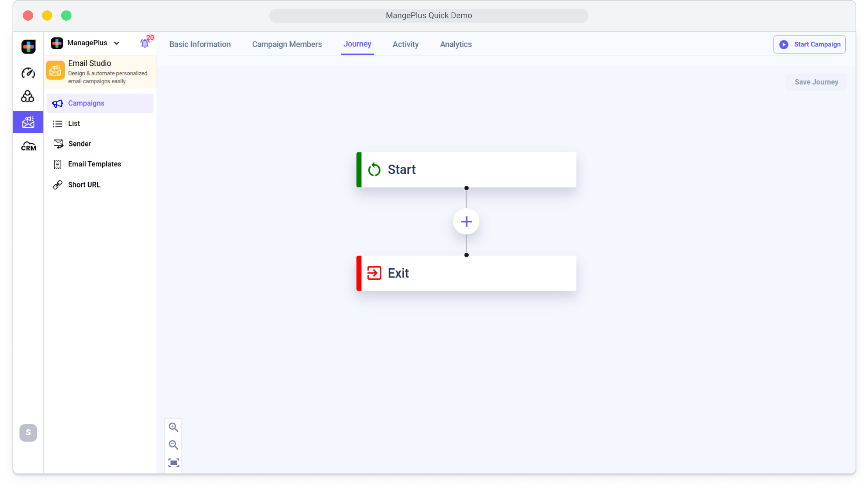Click the dashboard speedometer icon in sidebar
This screenshot has width=868, height=489.
28,73
